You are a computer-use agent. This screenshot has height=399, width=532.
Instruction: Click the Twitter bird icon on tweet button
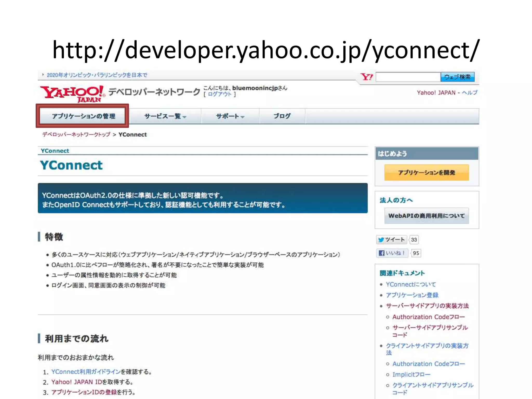click(x=381, y=240)
